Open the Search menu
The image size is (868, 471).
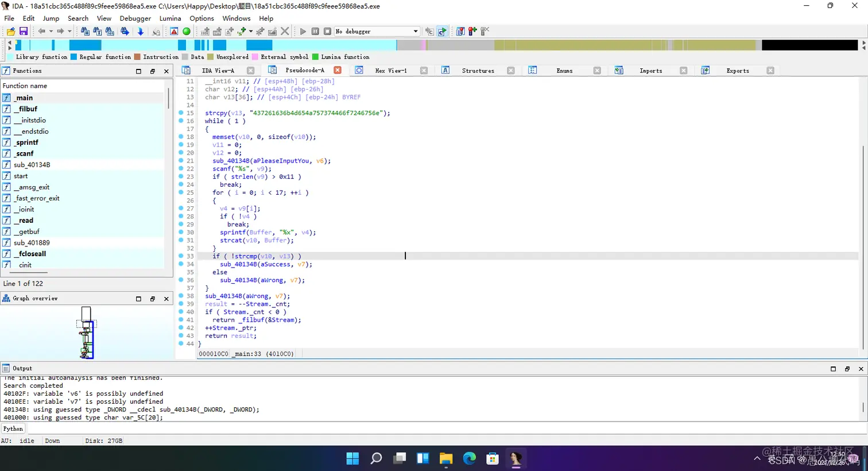click(x=78, y=18)
